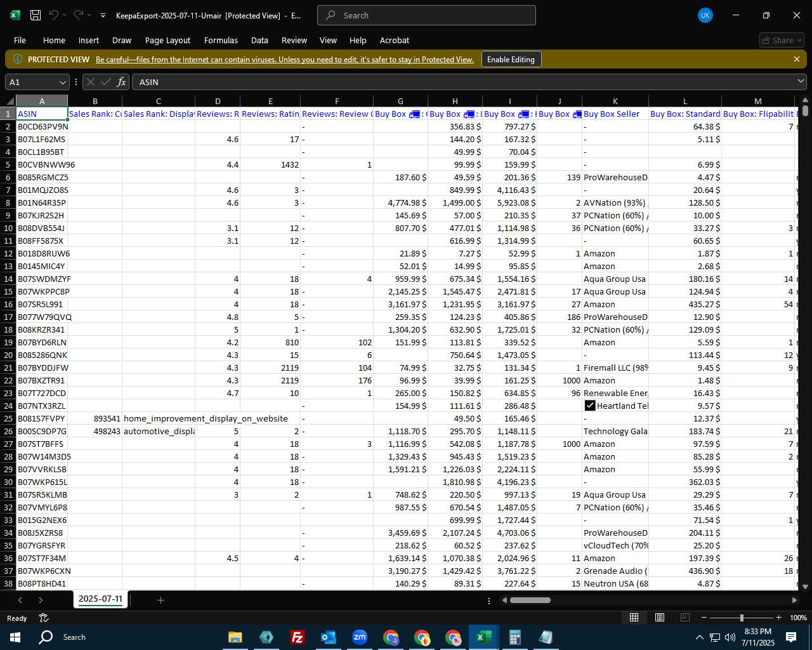Screen dimensions: 812x650
Task: Open the File menu
Action: [x=20, y=40]
